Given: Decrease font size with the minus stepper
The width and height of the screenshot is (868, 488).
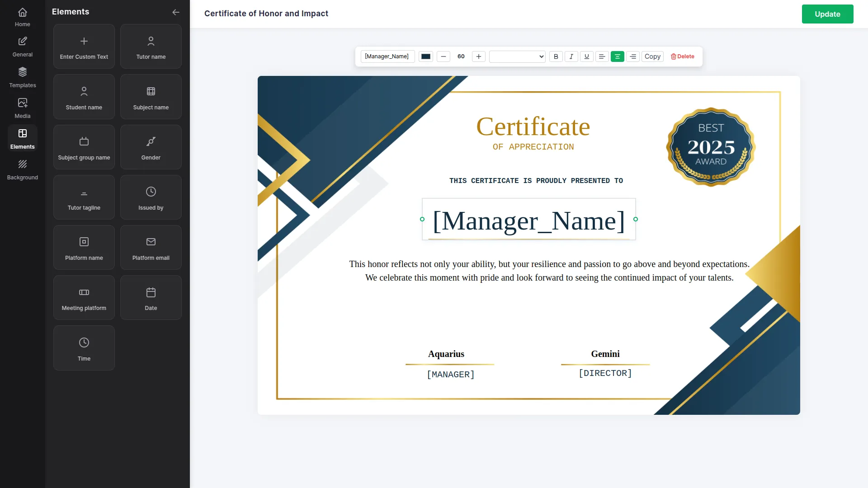Looking at the screenshot, I should pyautogui.click(x=443, y=56).
